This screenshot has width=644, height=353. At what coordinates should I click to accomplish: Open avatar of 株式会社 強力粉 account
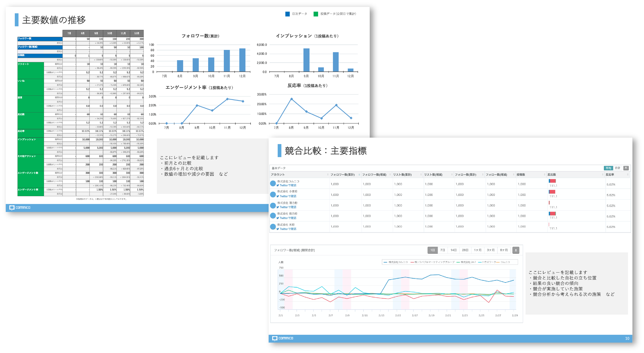click(x=273, y=216)
